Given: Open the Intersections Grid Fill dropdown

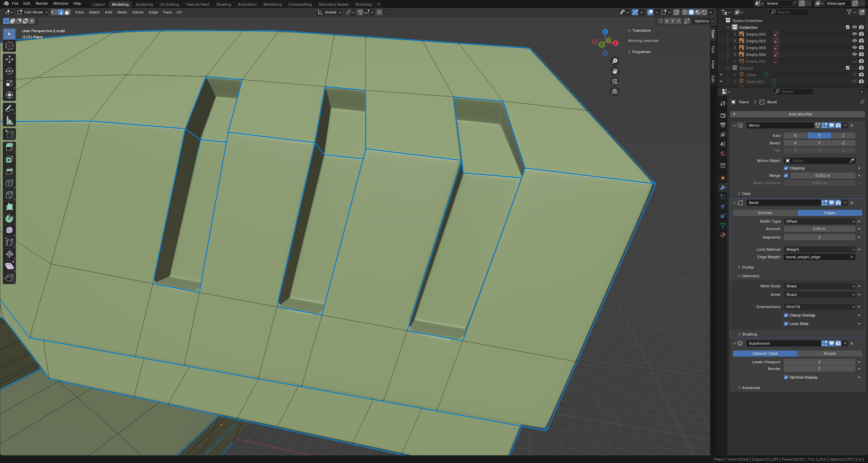Looking at the screenshot, I should click(x=820, y=307).
